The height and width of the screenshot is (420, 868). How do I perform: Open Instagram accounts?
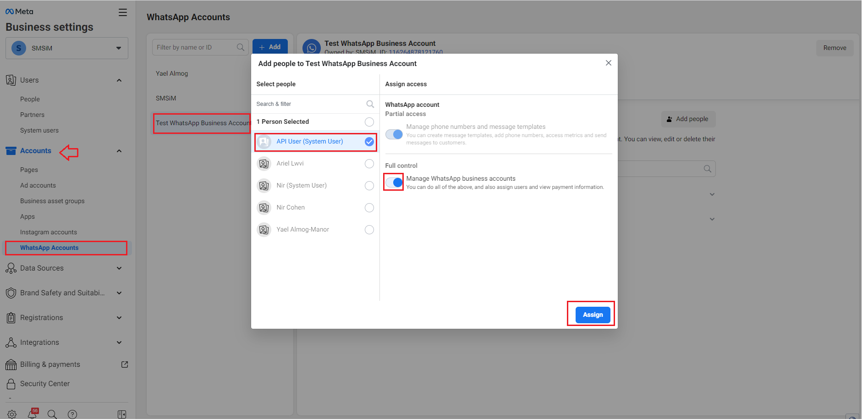49,232
